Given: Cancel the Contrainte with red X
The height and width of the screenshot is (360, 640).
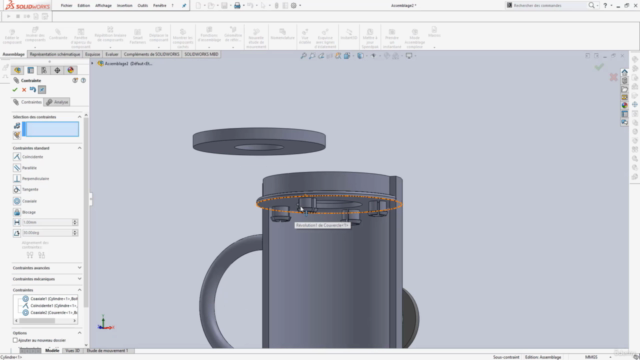Looking at the screenshot, I should click(24, 90).
